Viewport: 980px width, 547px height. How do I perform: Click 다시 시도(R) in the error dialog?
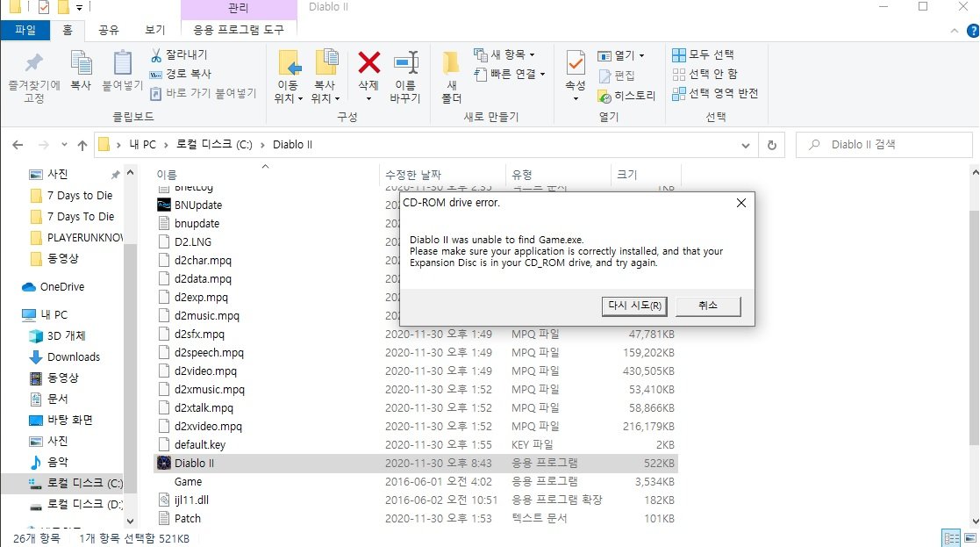(x=633, y=306)
